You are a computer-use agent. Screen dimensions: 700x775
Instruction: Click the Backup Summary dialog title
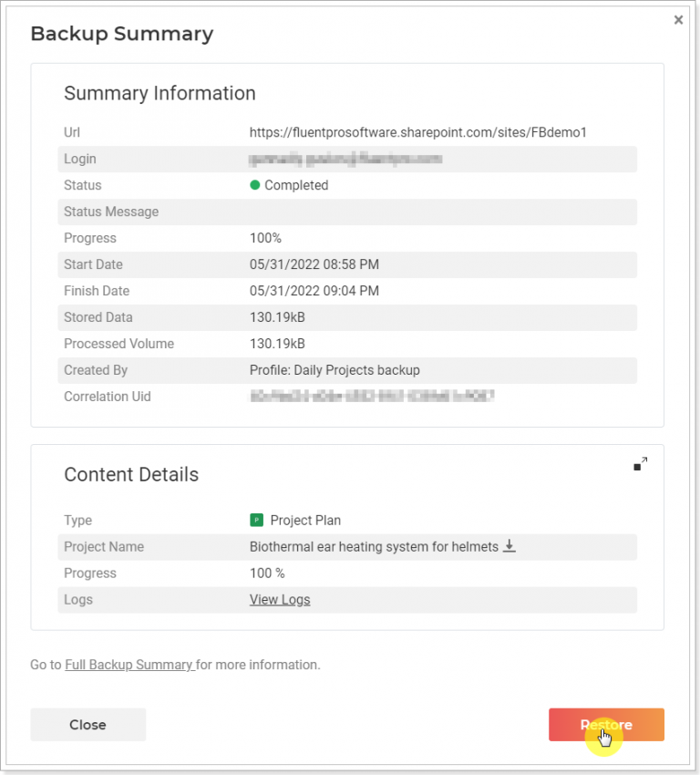tap(121, 34)
